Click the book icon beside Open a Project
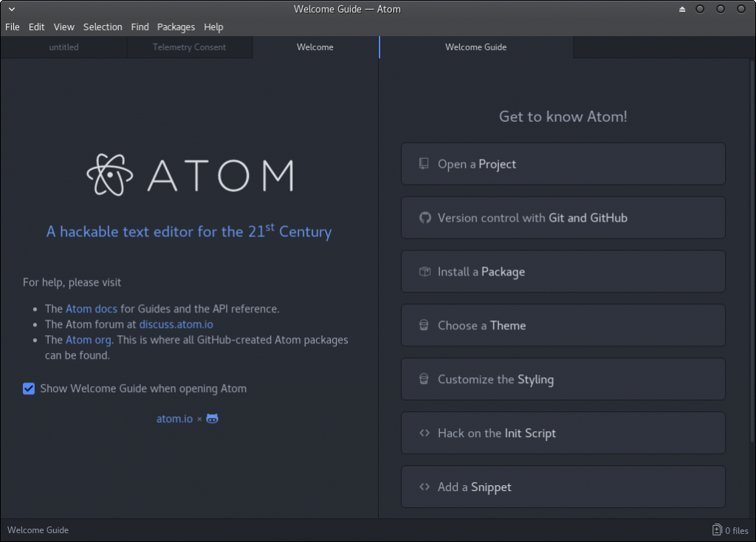Viewport: 756px width, 542px height. [x=424, y=164]
